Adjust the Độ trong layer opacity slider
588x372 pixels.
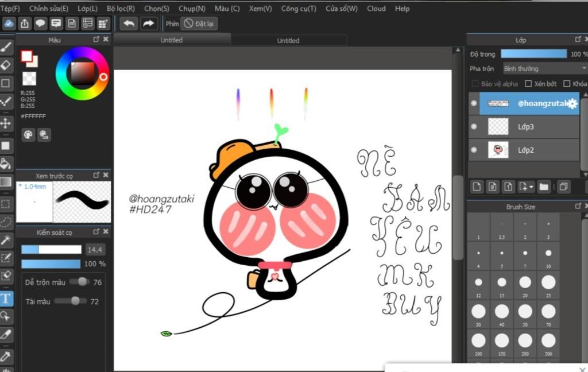(533, 54)
